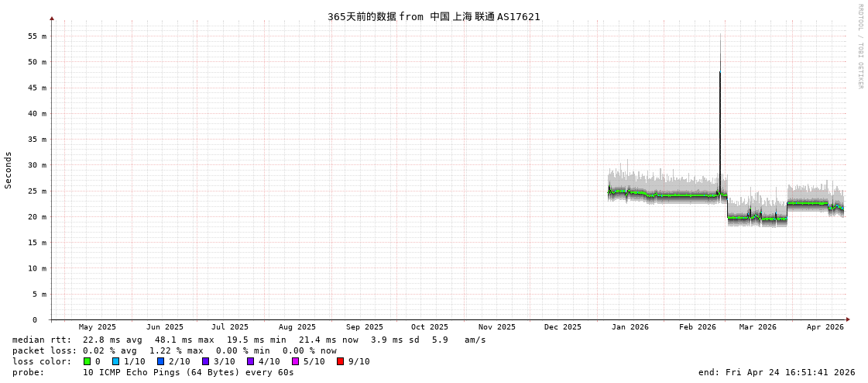Click the 55 m y-axis tick label
Image resolution: width=868 pixels, height=383 pixels.
pos(37,36)
